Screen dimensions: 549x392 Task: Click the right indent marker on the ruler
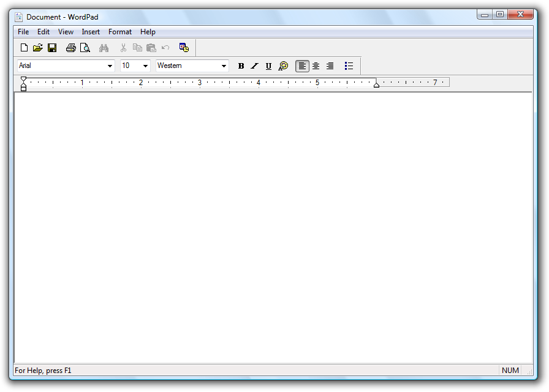[x=376, y=85]
